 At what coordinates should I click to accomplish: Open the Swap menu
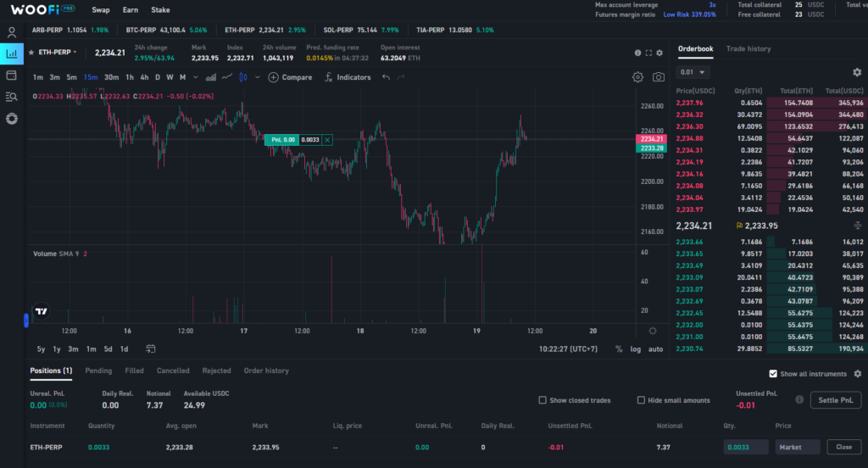[101, 10]
